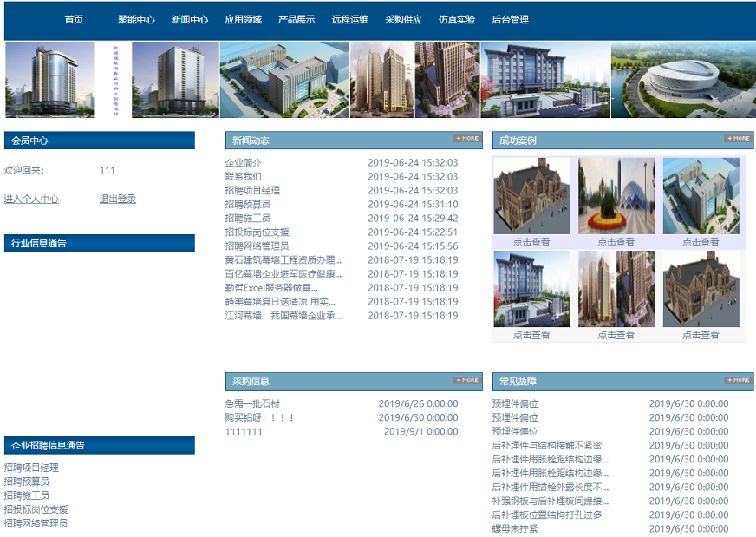
Task: Click the fountain plaza case thumbnail
Action: point(616,195)
